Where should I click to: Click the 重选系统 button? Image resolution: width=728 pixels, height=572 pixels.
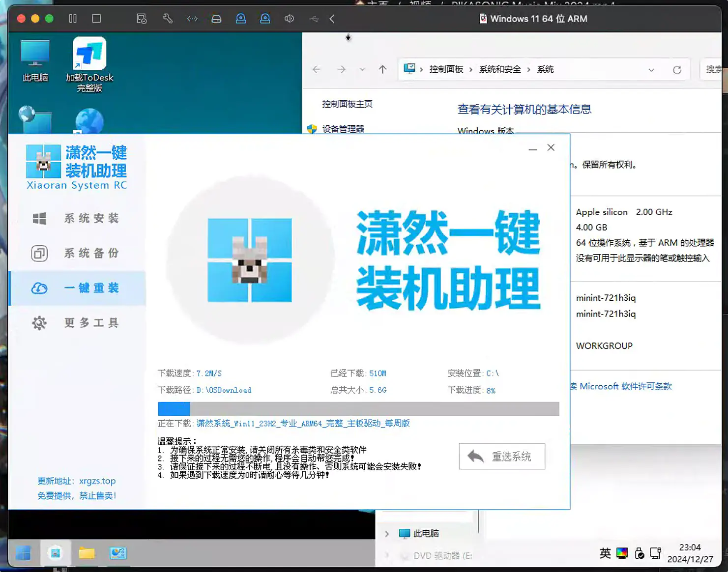coord(502,457)
